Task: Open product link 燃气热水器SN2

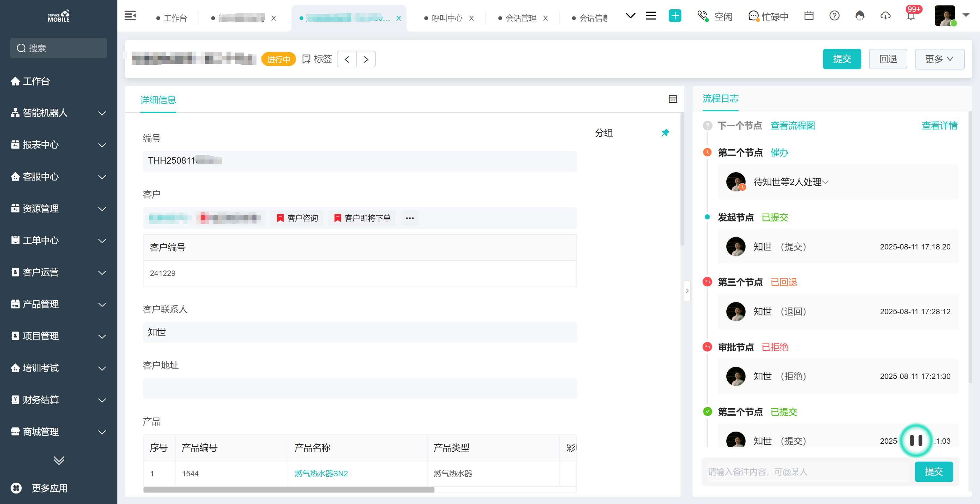Action: (x=321, y=474)
